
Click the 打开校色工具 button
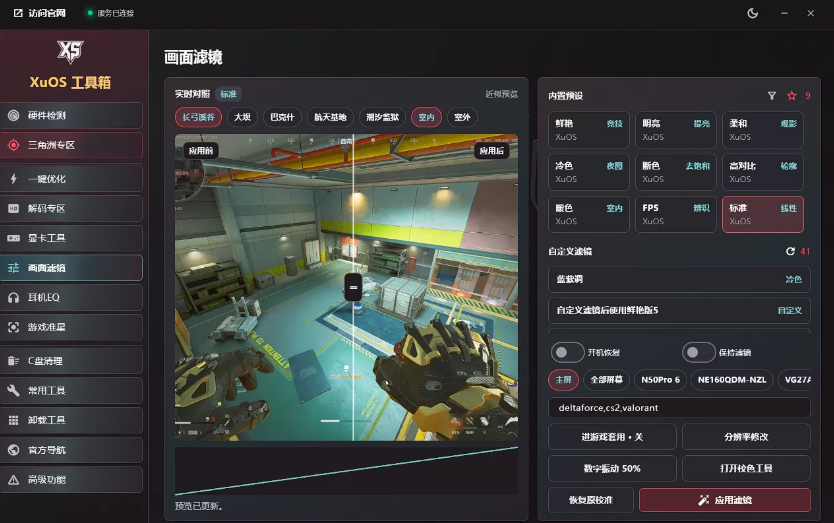coord(746,468)
